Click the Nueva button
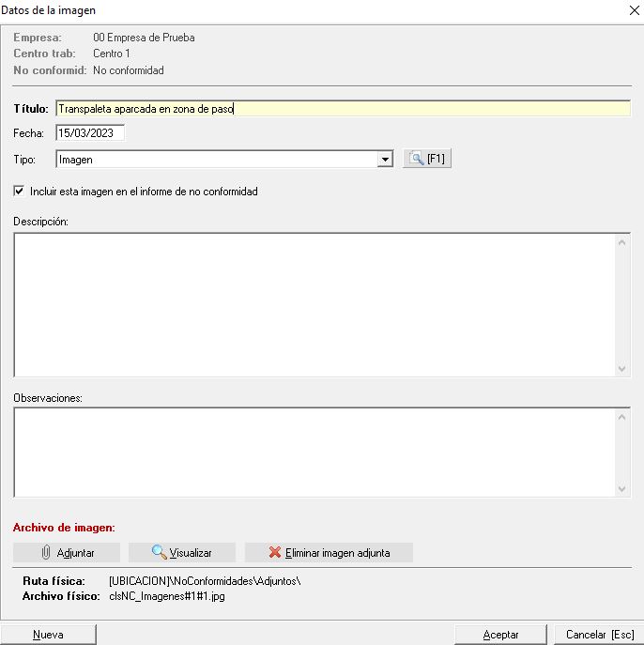Image resolution: width=644 pixels, height=645 pixels. pyautogui.click(x=48, y=635)
